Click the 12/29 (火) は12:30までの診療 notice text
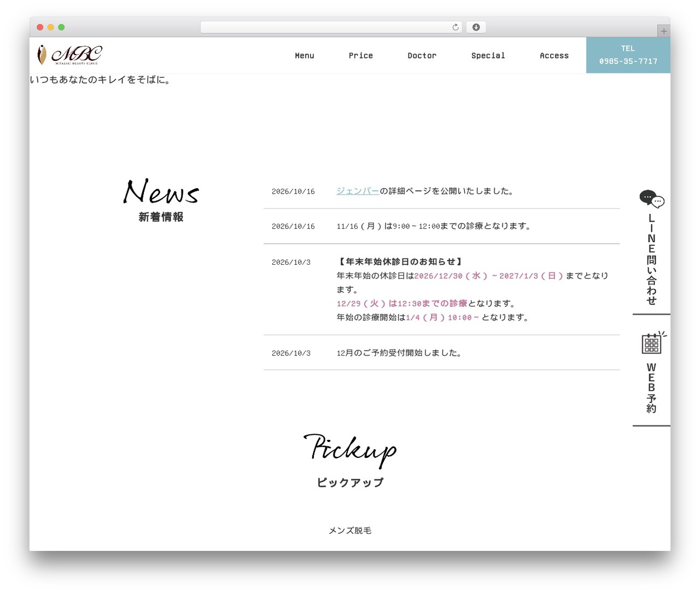Image resolution: width=700 pixels, height=593 pixels. click(402, 303)
